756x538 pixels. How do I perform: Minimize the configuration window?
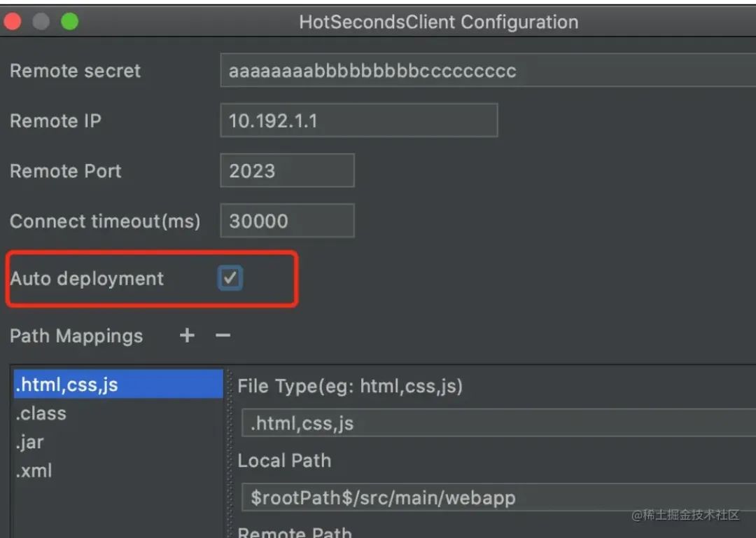[41, 22]
